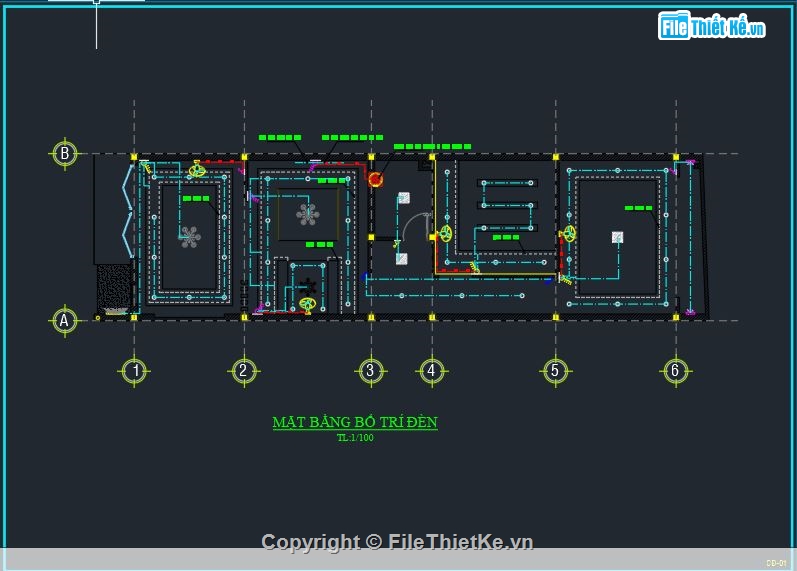Select yellow column marker at A-6 intersection
The image size is (797, 571).
tap(676, 317)
